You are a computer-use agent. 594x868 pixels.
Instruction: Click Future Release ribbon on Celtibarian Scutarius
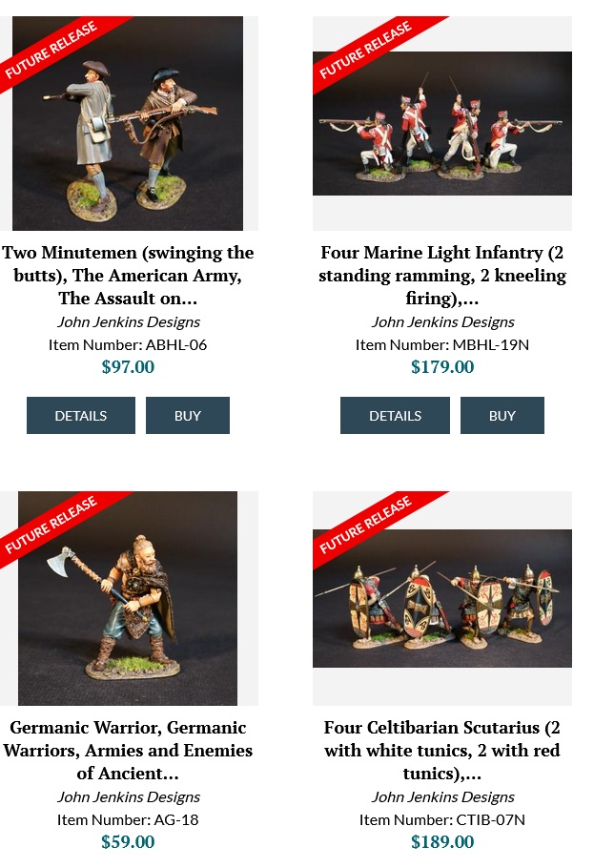365,525
